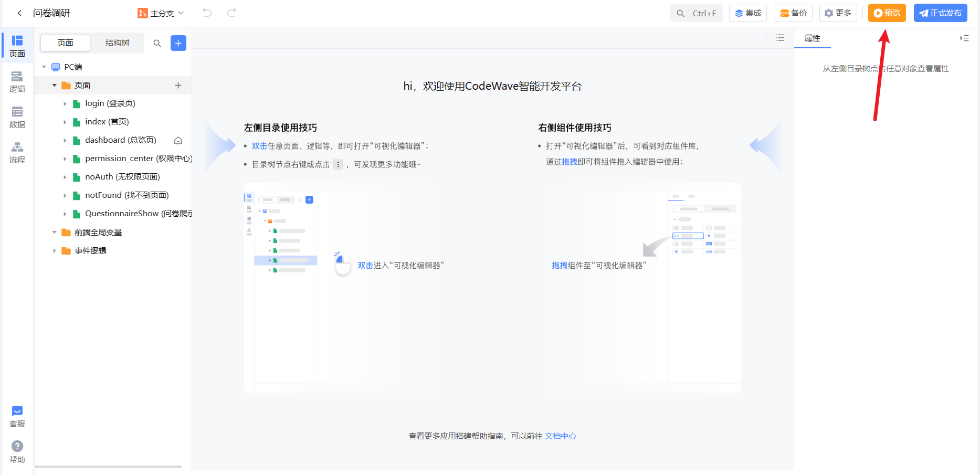Click the 集成 button
Viewport: 980px width, 475px height.
click(748, 13)
